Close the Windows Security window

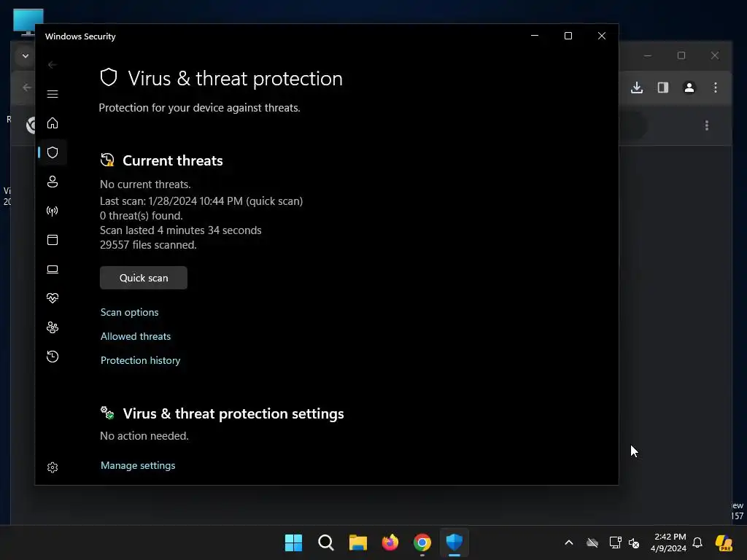602,36
